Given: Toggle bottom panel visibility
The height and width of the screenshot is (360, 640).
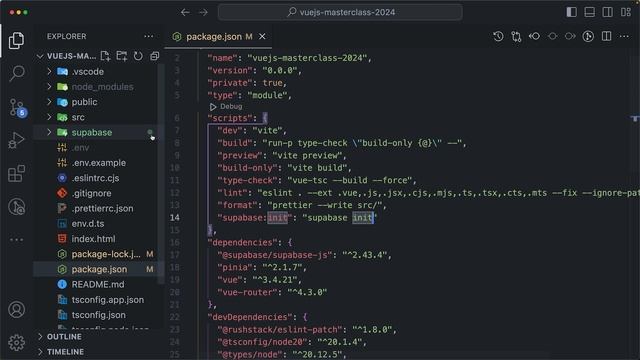Looking at the screenshot, I should point(589,12).
